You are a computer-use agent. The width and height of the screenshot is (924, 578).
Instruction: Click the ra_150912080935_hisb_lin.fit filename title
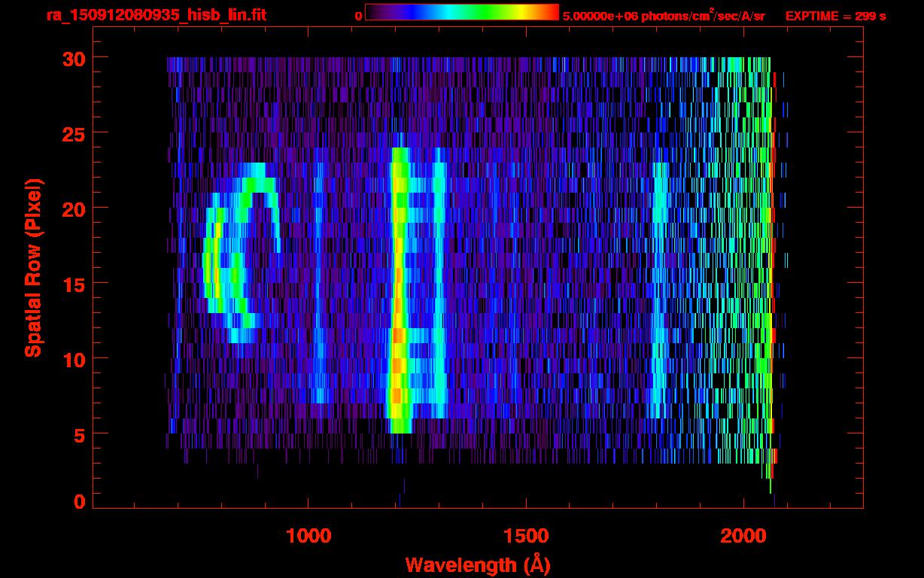pos(156,15)
